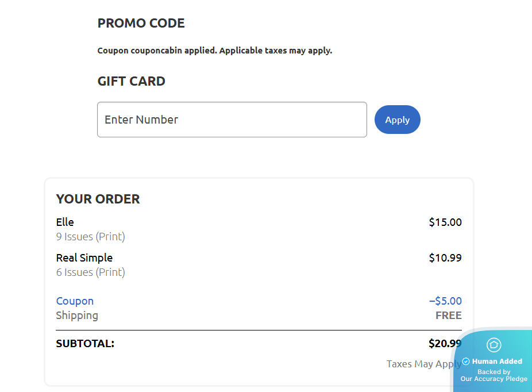Click the GIFT CARD heading
Viewport: 532px width, 392px height.
pos(131,81)
